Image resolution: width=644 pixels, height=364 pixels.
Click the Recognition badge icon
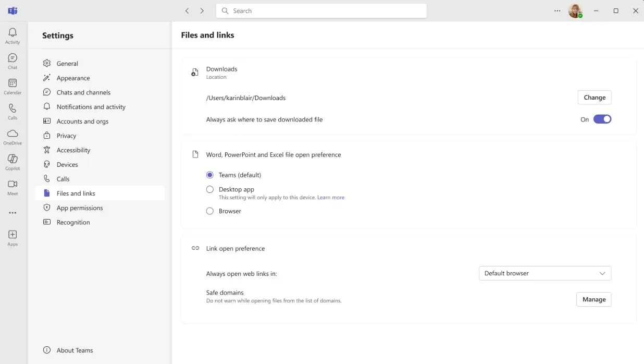47,222
